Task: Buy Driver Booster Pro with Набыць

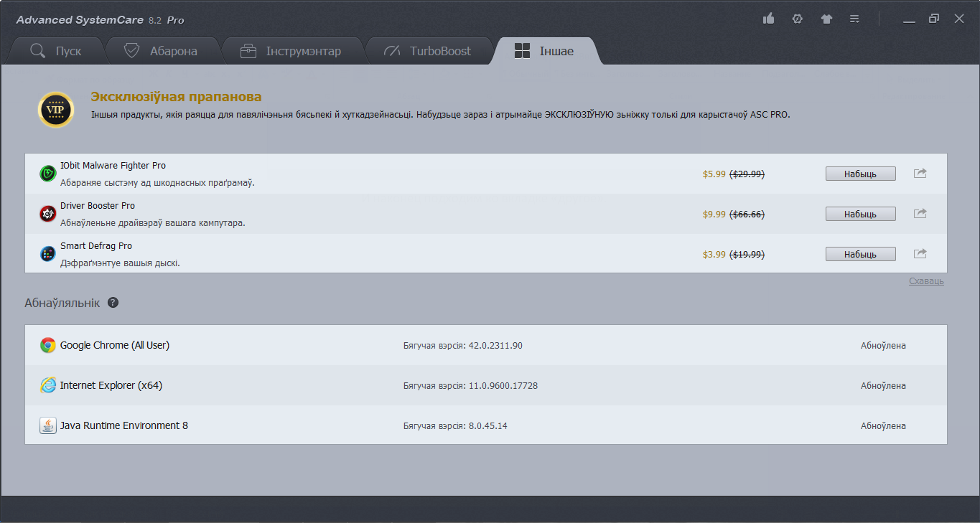Action: (x=860, y=214)
